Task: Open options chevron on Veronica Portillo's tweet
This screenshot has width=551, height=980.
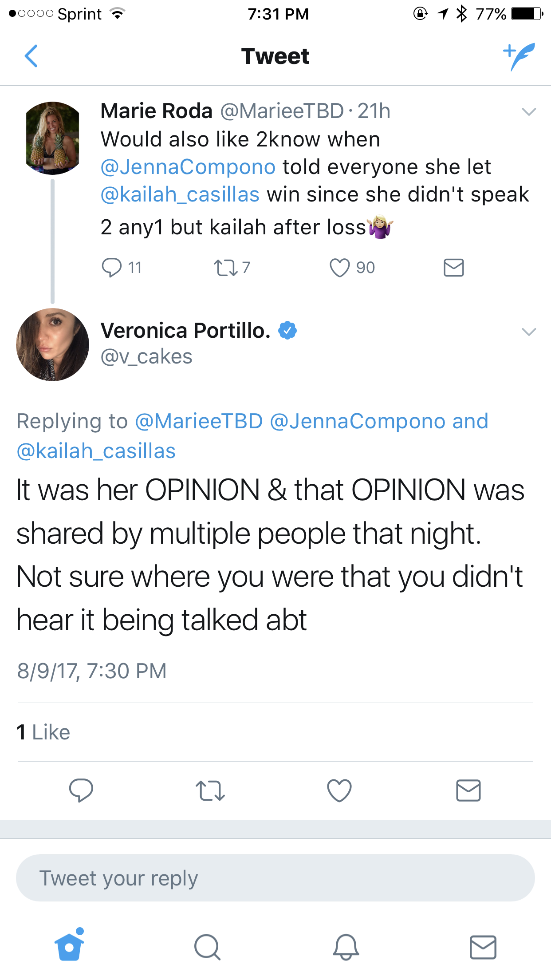Action: point(529,332)
